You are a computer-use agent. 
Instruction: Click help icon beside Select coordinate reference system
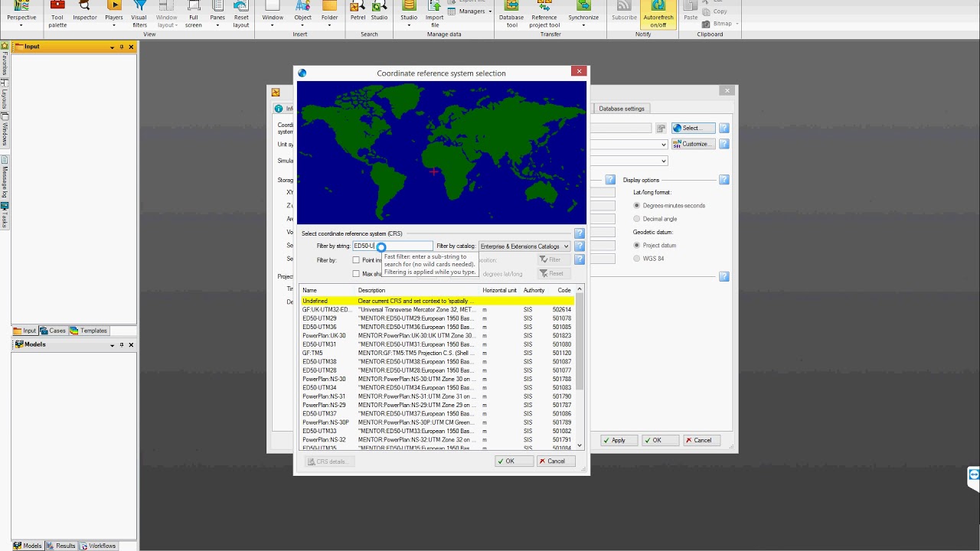coord(580,233)
